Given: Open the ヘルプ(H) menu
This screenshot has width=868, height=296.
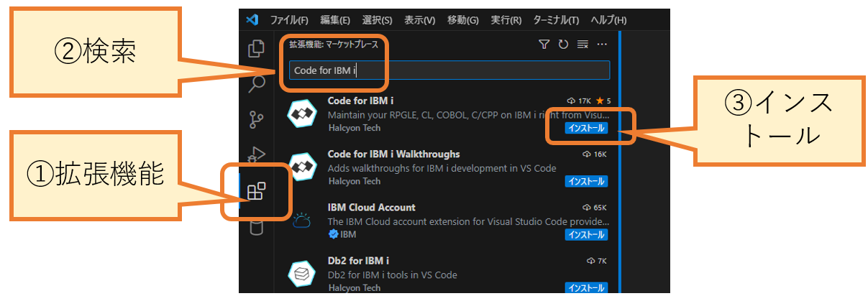Looking at the screenshot, I should coord(608,20).
